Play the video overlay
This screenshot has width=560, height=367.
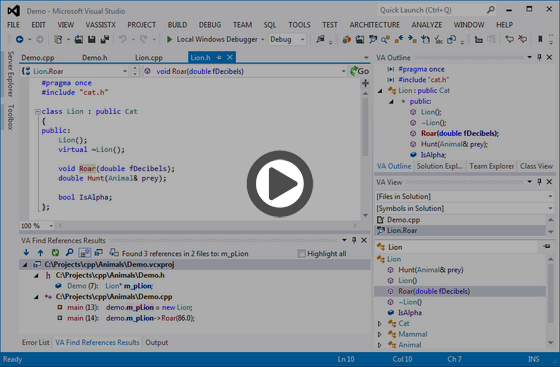280,184
